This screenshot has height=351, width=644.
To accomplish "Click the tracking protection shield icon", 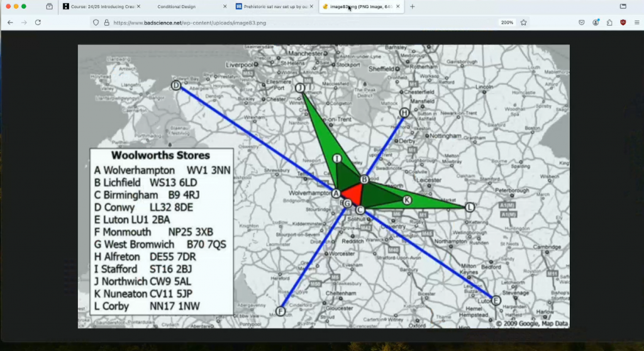I will (96, 22).
